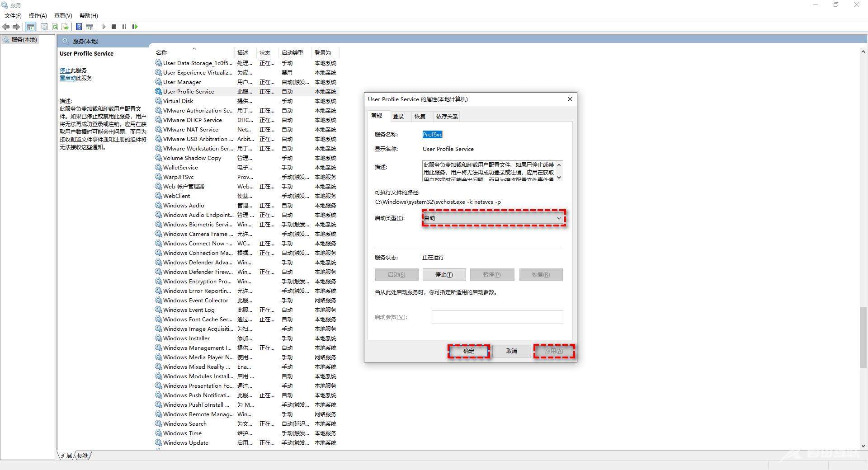Close the User Profile Service properties dialog
Screen dimensions: 868x470
pos(570,99)
